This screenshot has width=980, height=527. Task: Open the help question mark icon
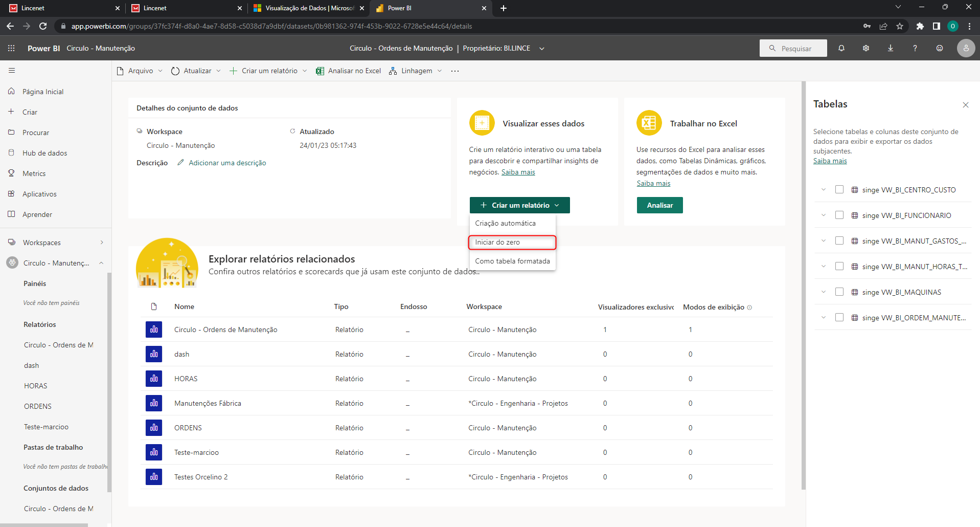[x=915, y=48]
